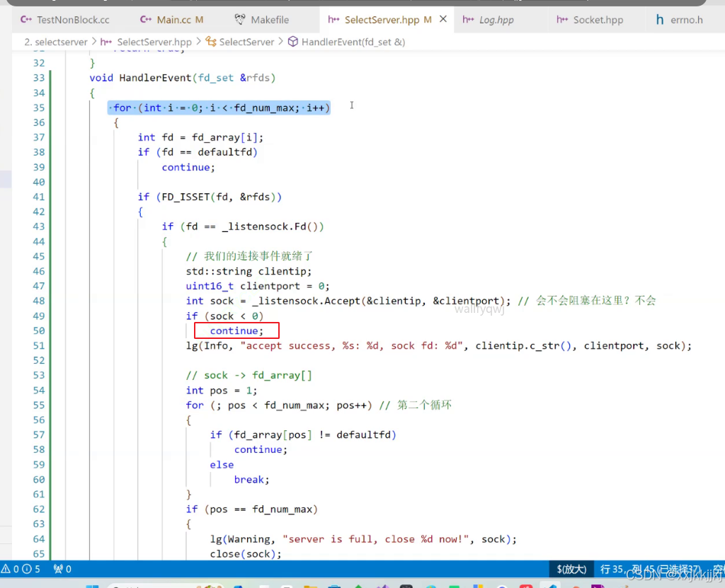
Task: Open the '2. selectserver' breadcrumb folder
Action: click(x=55, y=42)
